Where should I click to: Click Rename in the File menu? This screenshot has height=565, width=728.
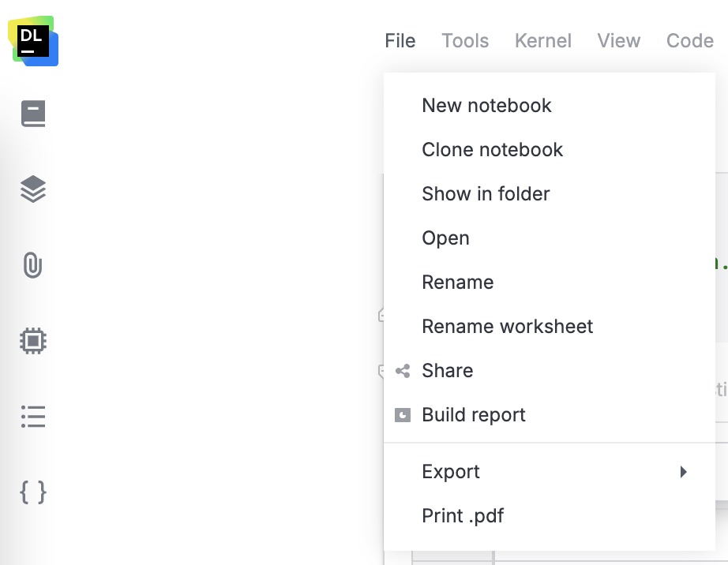(x=457, y=282)
